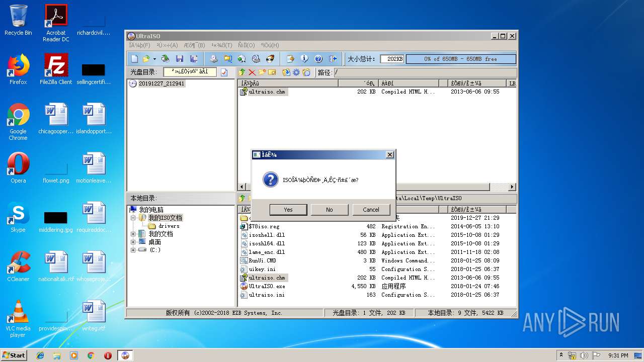Viewport: 644px width, 362px height.
Task: Click No in the save dialog
Action: coord(330,210)
